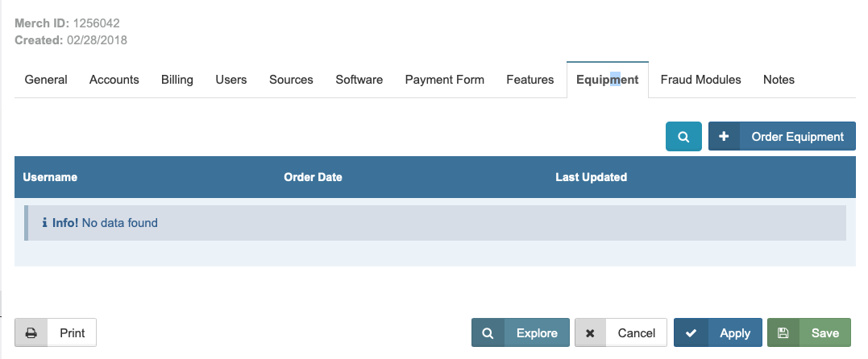868x359 pixels.
Task: Click the search magnifier icon button
Action: [x=683, y=137]
